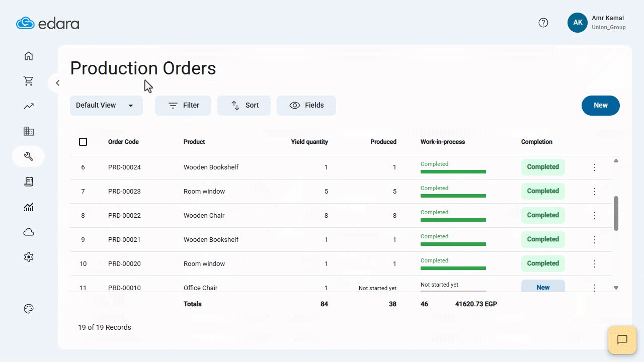Open row actions menu for PRD-00024

595,167
